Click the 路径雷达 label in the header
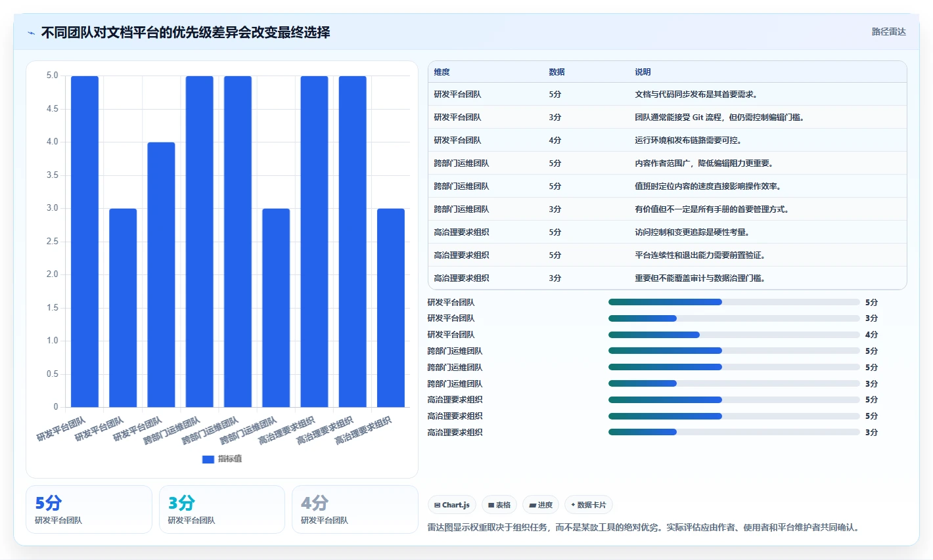 click(889, 32)
